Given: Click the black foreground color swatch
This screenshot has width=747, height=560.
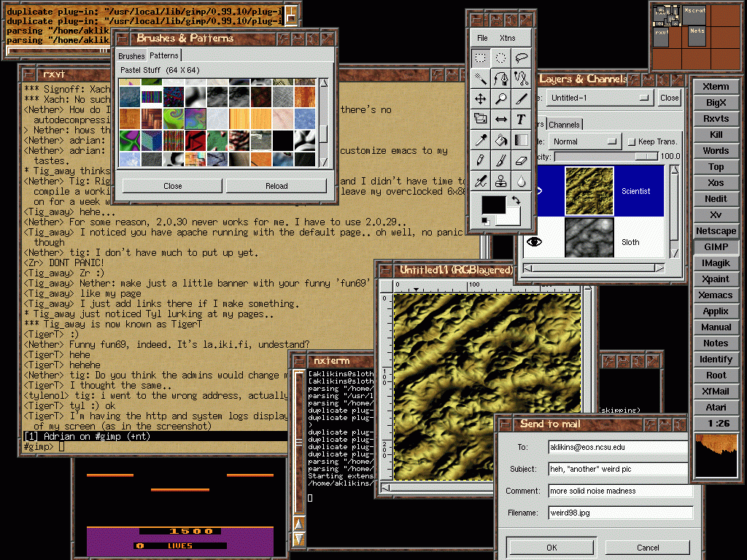Looking at the screenshot, I should (x=493, y=205).
